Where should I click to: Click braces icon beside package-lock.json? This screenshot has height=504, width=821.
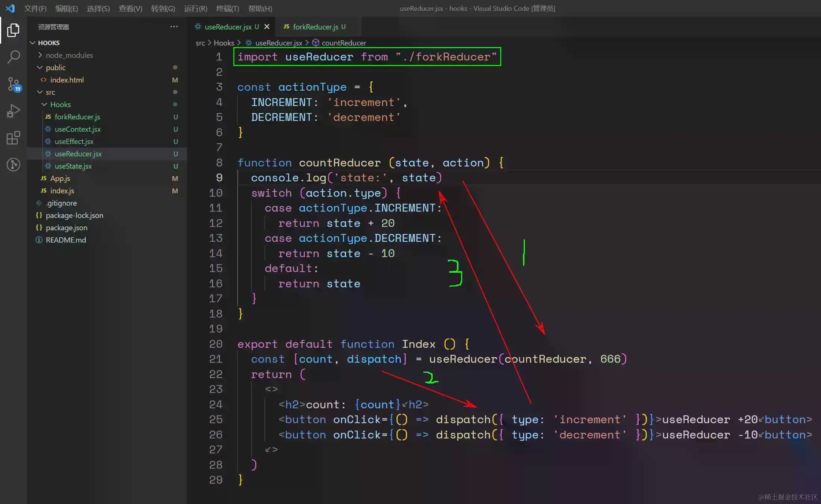[x=39, y=215]
